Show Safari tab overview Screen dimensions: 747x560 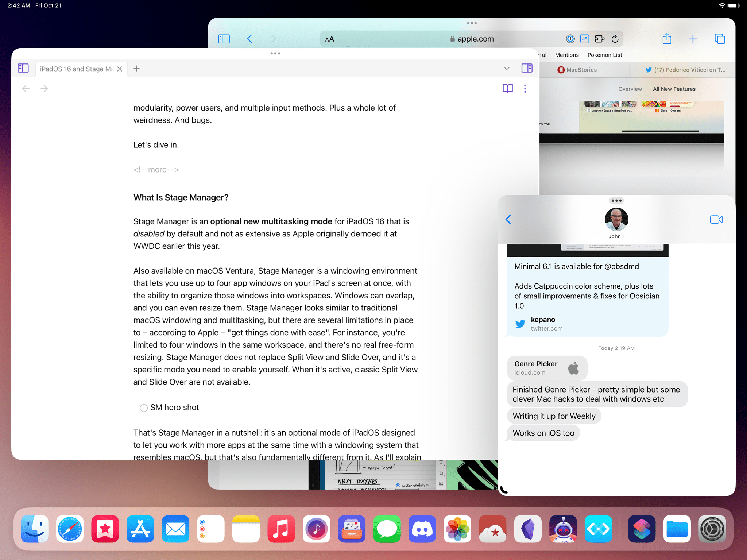[x=720, y=39]
